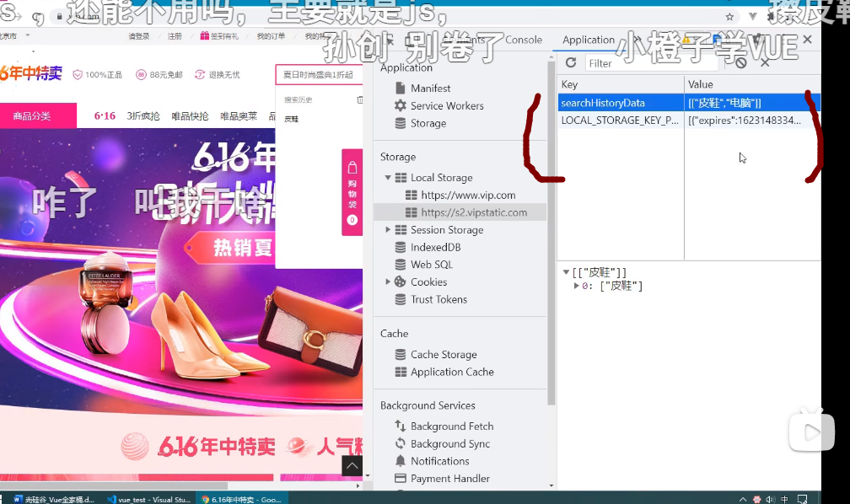Select the LOCAL_STORAGE_KEY_P... key cell
This screenshot has width=850, height=504.
621,121
